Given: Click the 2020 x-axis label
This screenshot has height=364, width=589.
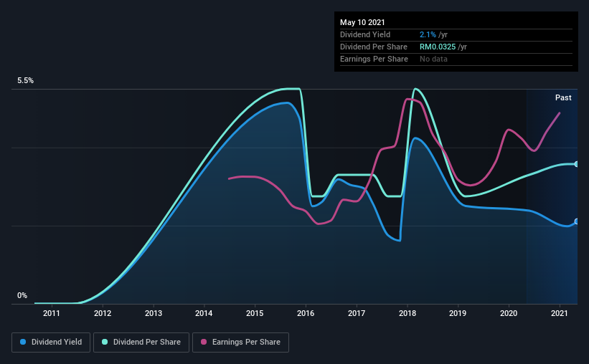Looking at the screenshot, I should pos(509,313).
